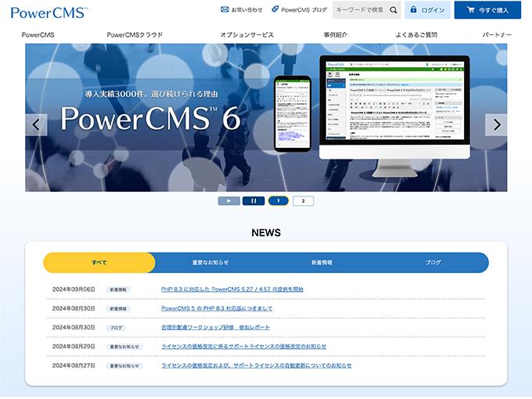
Task: Click the lock icon on ログイン button
Action: click(413, 9)
